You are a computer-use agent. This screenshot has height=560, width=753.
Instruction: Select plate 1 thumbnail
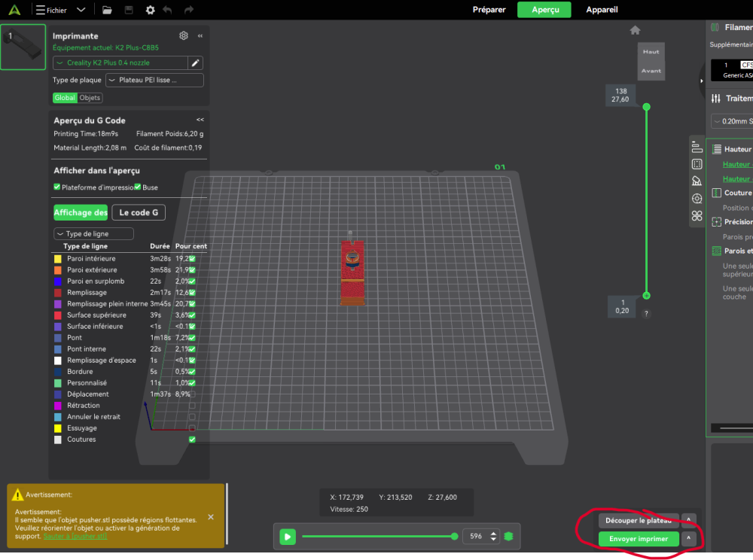23,47
